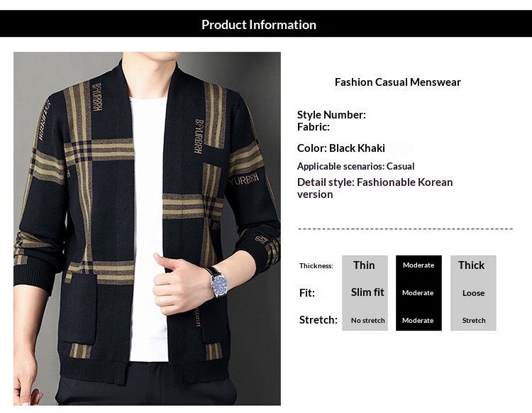Click the Fashion Casual Menswear title
The image size is (532, 413).
397,82
